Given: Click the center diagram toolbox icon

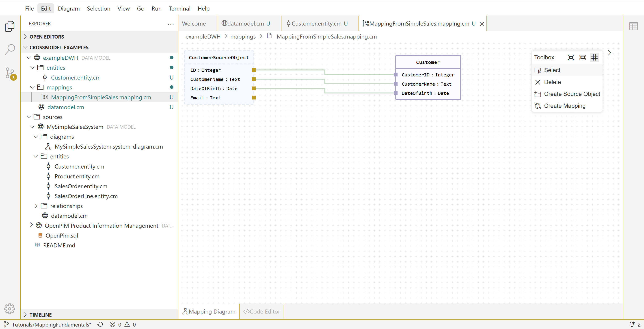Looking at the screenshot, I should [571, 58].
